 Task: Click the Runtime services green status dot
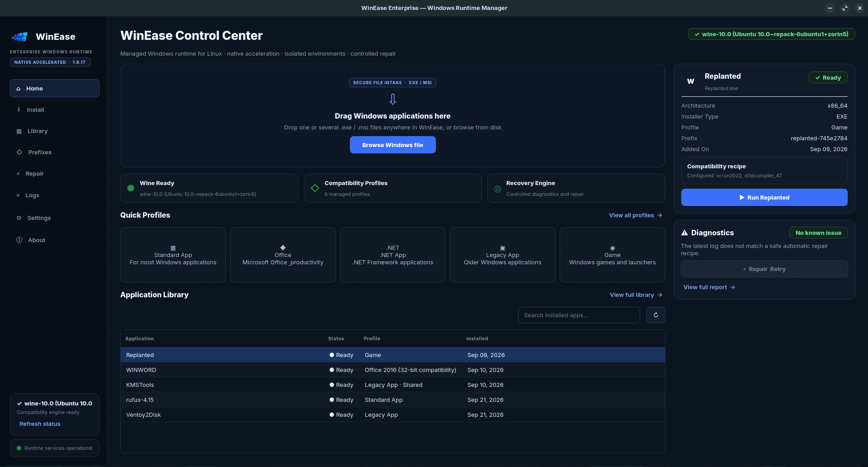coord(19,448)
